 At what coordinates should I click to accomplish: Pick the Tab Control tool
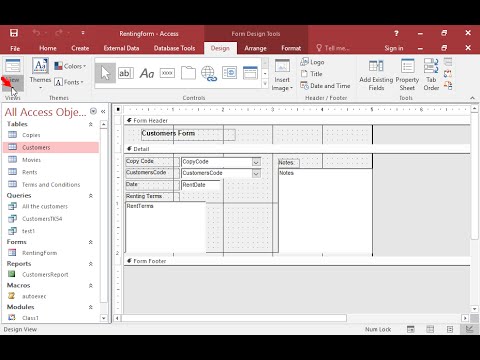[188, 73]
